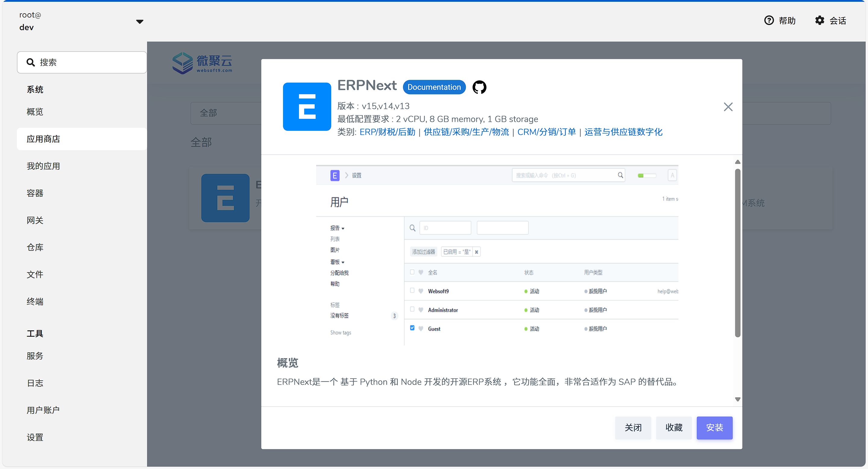
Task: Dismiss the ERPNext dialog via the X icon
Action: coord(728,107)
